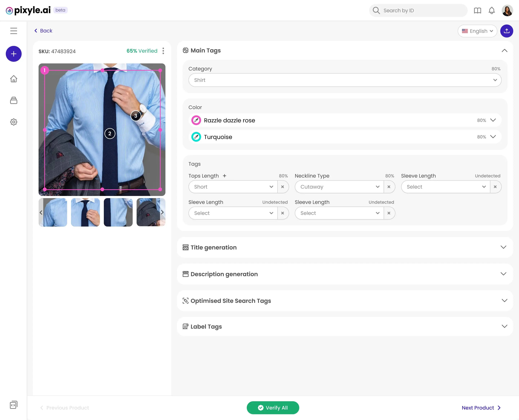The height and width of the screenshot is (420, 519).
Task: Go to Home in the sidebar
Action: pos(14,79)
